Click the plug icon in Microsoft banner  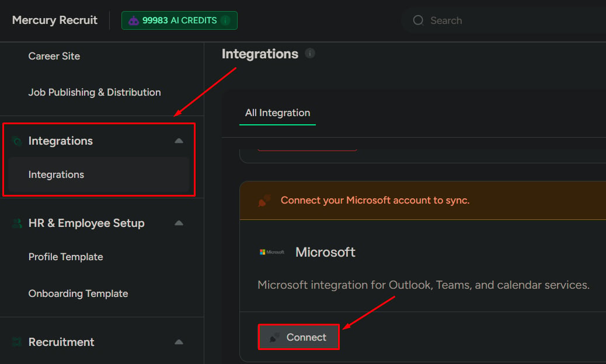click(x=264, y=200)
